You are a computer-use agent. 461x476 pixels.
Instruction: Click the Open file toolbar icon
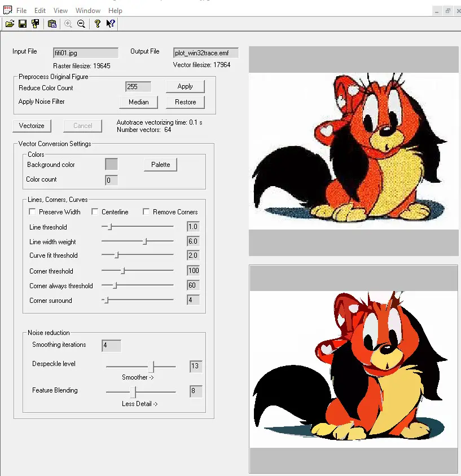click(x=10, y=24)
